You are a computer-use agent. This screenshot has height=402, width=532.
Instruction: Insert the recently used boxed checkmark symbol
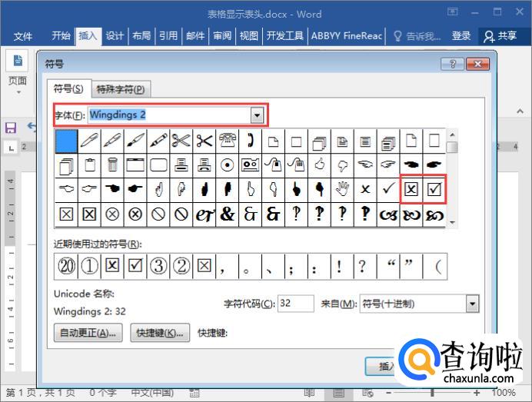pyautogui.click(x=135, y=266)
